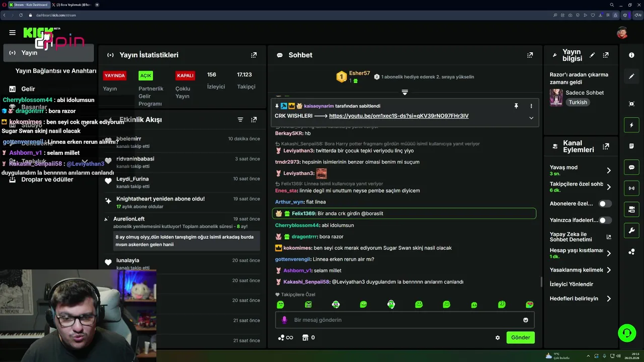Send chat message with Gönder button
This screenshot has width=644, height=362.
[x=520, y=337]
